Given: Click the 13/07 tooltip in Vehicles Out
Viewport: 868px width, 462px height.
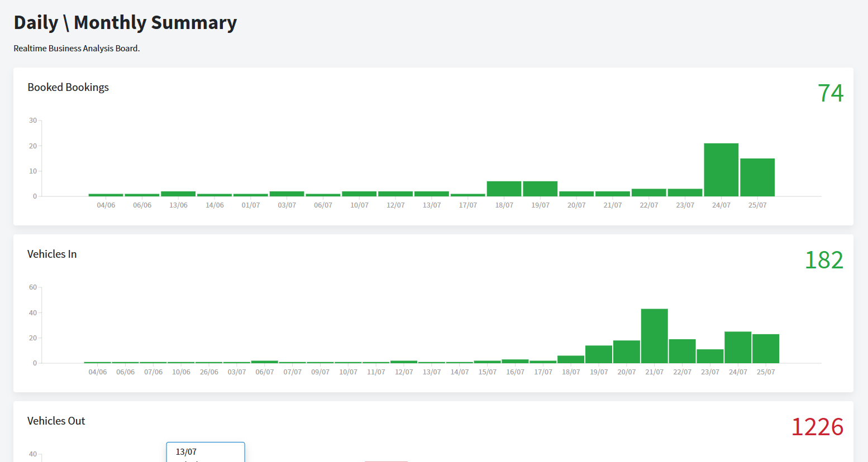Looking at the screenshot, I should tap(205, 452).
